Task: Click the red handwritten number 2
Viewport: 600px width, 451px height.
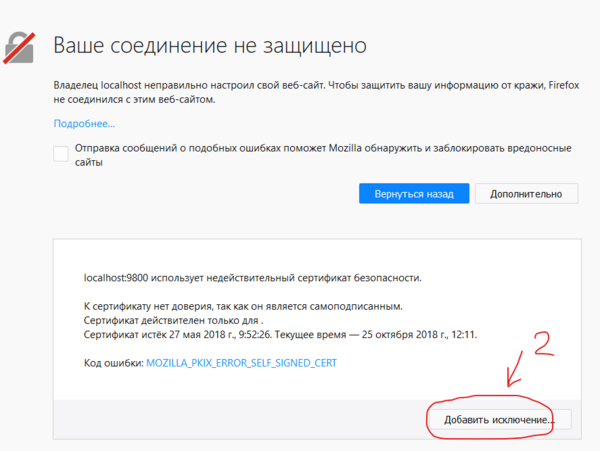Action: 546,343
